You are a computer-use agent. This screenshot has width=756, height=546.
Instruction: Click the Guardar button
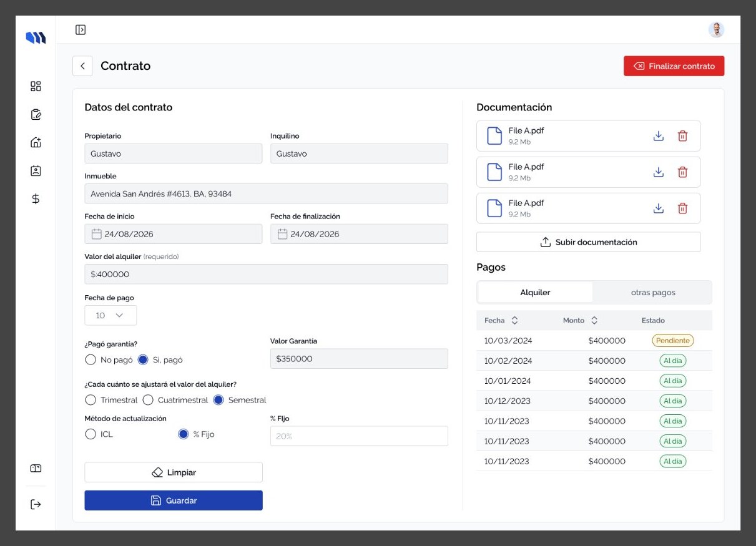tap(174, 500)
